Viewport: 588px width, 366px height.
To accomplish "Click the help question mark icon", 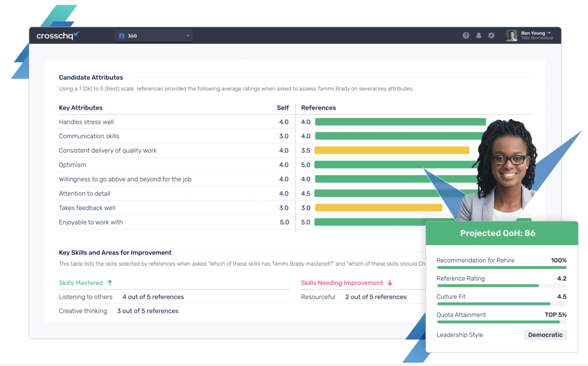I will [x=466, y=35].
